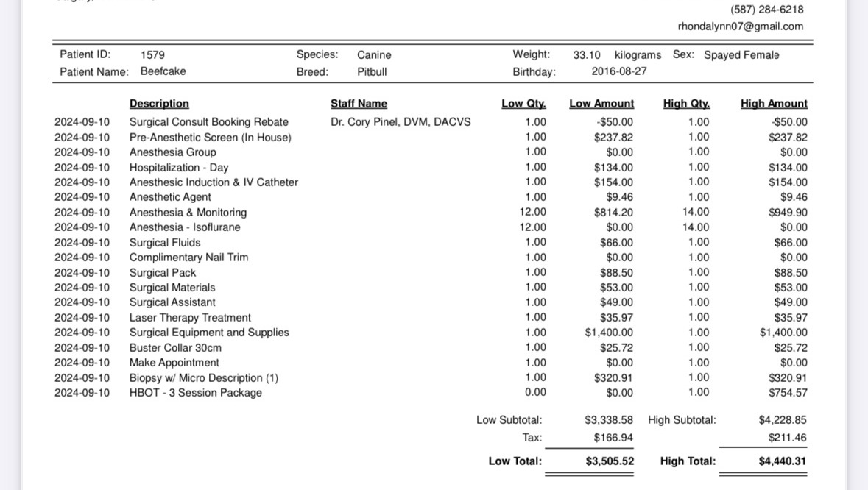868x490 pixels.
Task: Click the Patient ID value 1579
Action: tap(152, 54)
